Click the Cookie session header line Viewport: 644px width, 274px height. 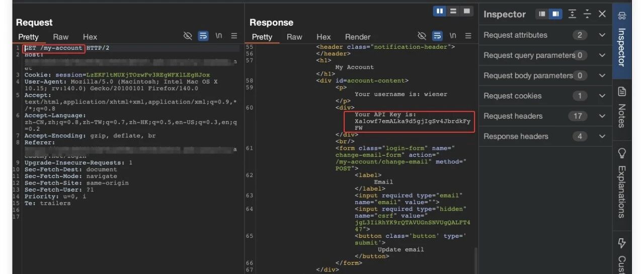[x=117, y=75]
